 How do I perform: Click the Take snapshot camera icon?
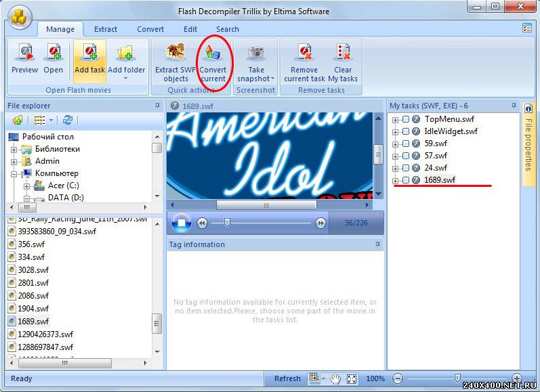tap(256, 53)
